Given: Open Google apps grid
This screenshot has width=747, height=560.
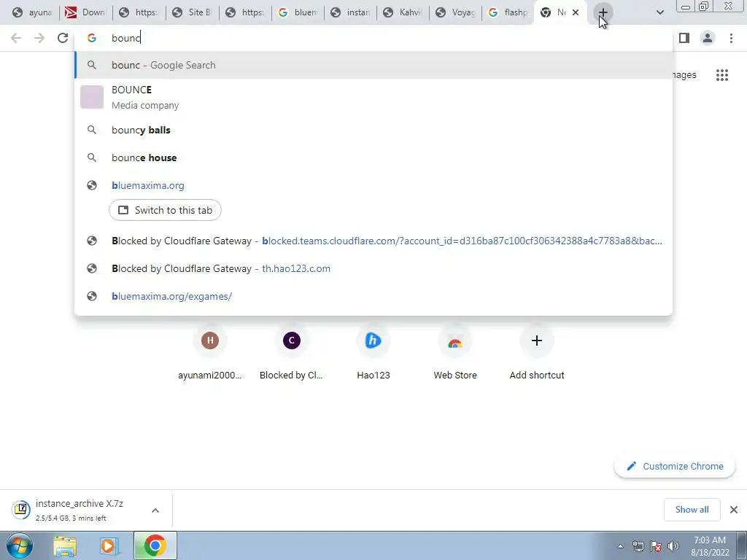Looking at the screenshot, I should [721, 75].
